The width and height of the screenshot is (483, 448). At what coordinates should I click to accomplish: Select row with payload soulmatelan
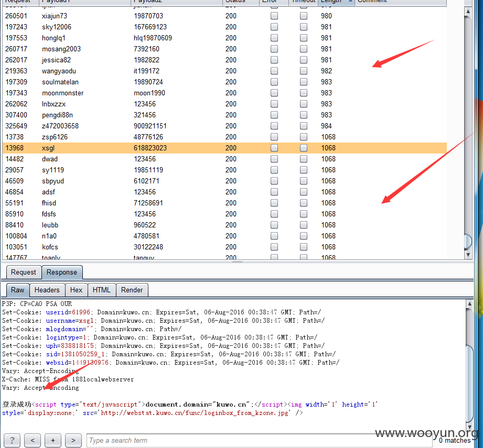point(224,82)
